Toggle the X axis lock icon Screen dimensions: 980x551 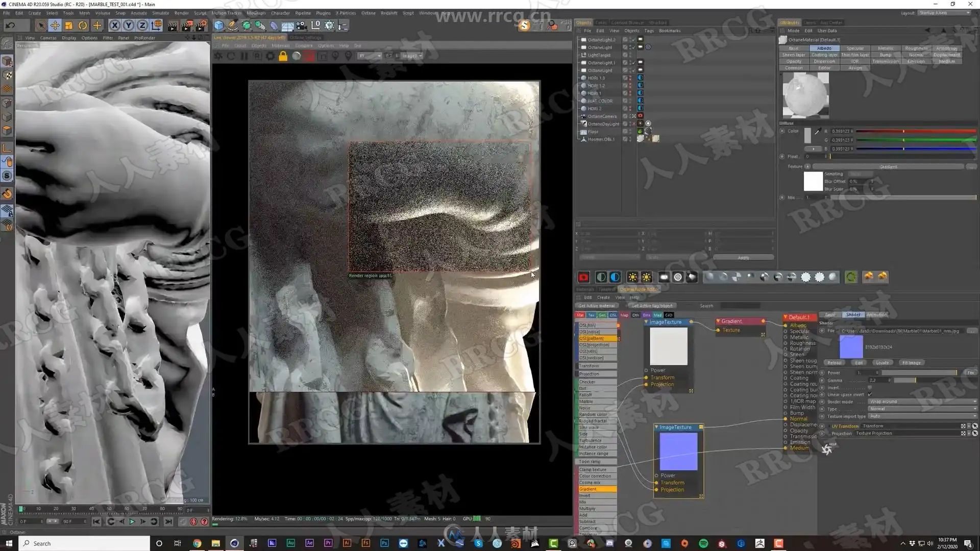(x=115, y=25)
